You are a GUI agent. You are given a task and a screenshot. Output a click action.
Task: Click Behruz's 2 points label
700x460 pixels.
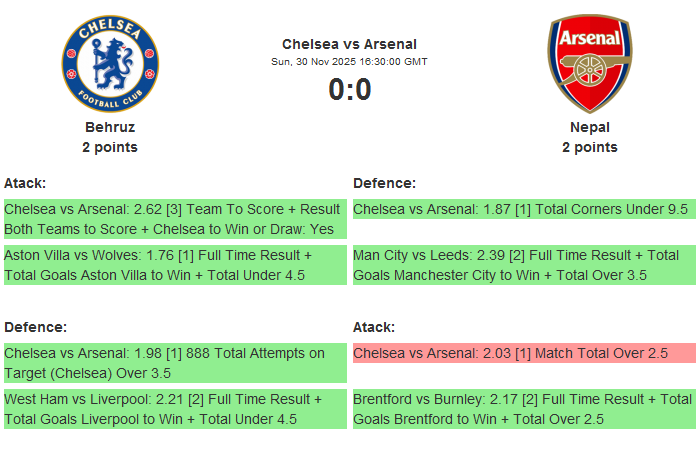pos(110,147)
